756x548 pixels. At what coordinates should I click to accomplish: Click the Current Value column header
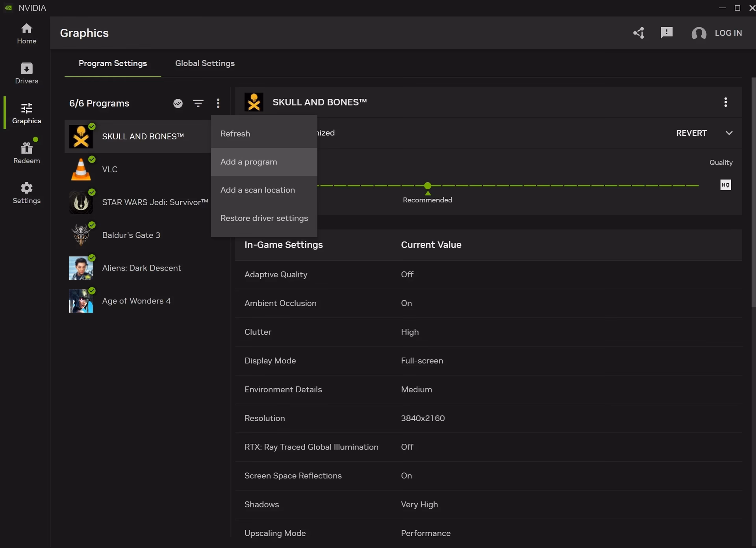(x=431, y=245)
